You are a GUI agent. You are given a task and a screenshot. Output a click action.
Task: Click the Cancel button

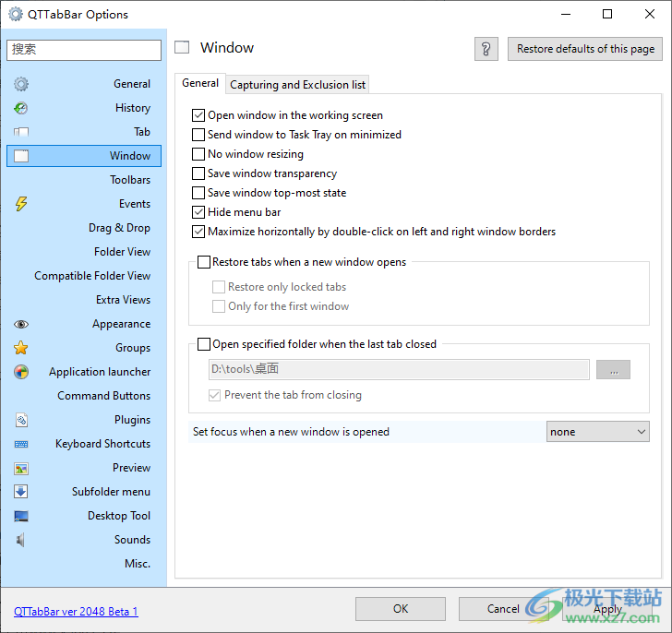point(503,609)
